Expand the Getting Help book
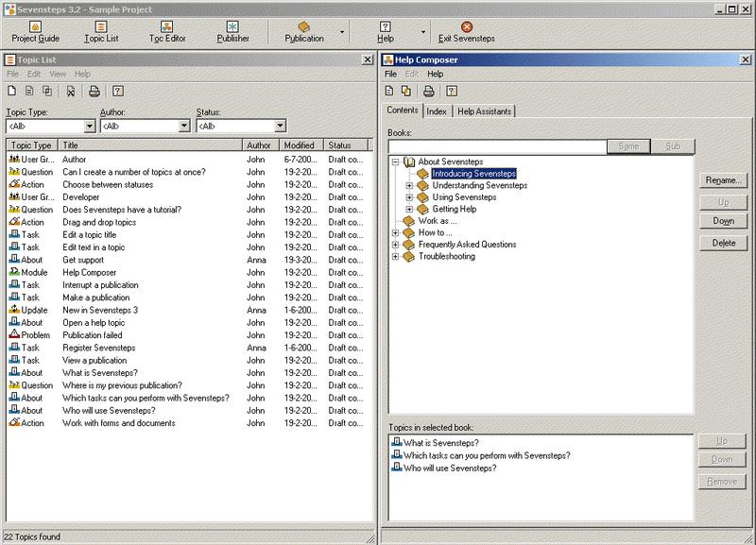This screenshot has height=545, width=756. pyautogui.click(x=409, y=209)
